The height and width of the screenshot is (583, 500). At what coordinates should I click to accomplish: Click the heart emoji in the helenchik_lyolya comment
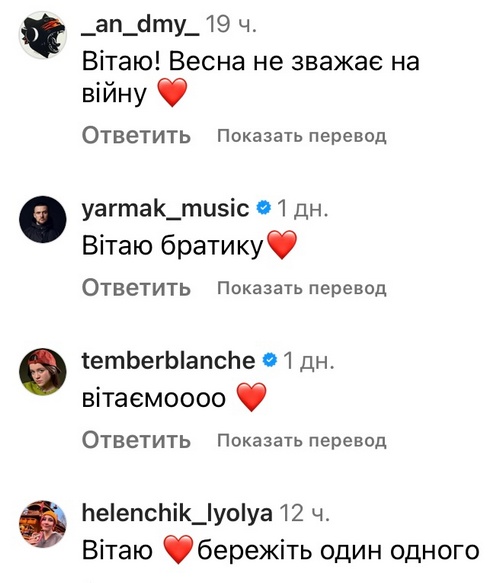pyautogui.click(x=179, y=550)
